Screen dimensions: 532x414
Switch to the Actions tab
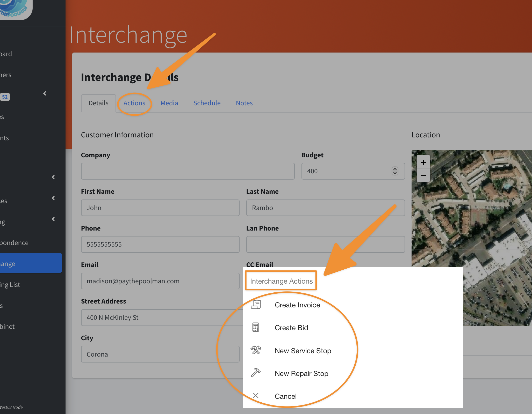(134, 103)
